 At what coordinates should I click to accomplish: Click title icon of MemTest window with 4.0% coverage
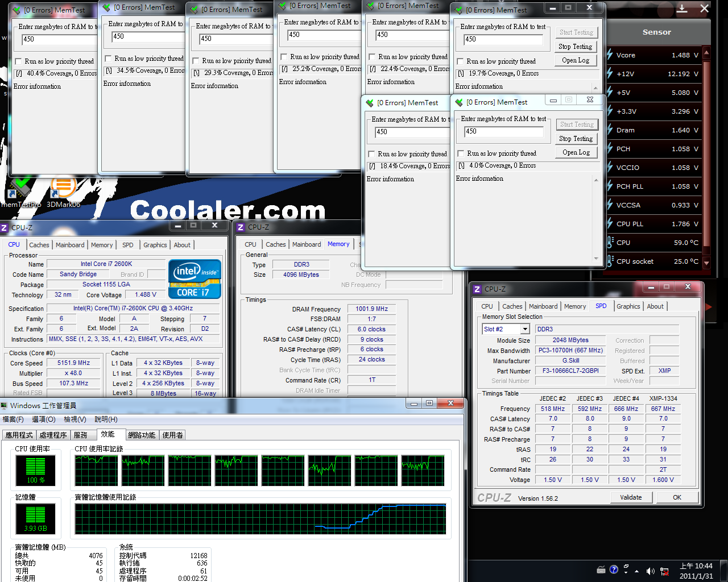[x=459, y=102]
